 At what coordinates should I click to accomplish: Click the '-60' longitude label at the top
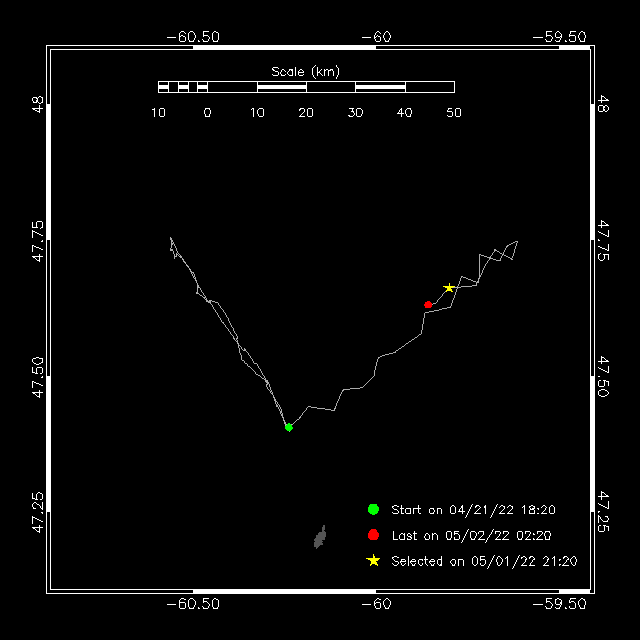click(375, 37)
